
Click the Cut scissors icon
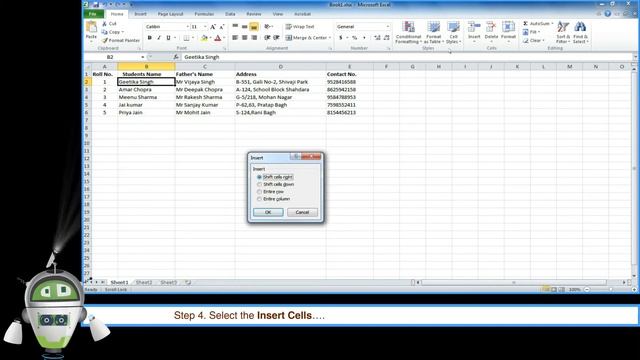[104, 24]
